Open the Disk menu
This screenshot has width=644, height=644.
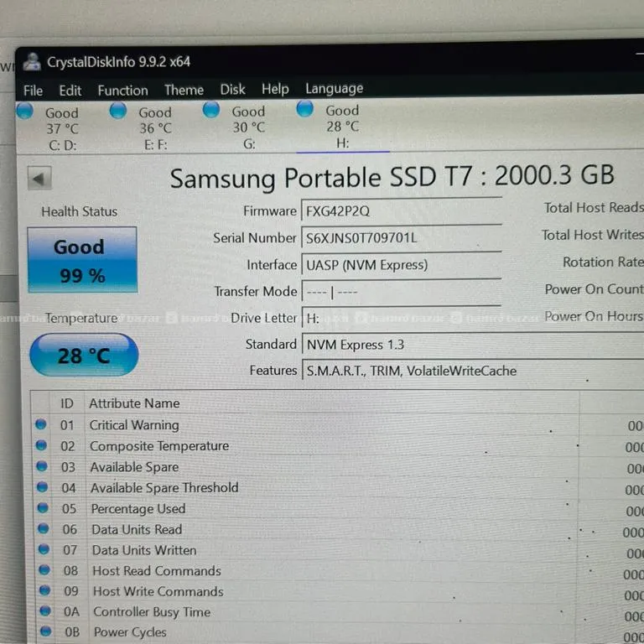tap(232, 89)
